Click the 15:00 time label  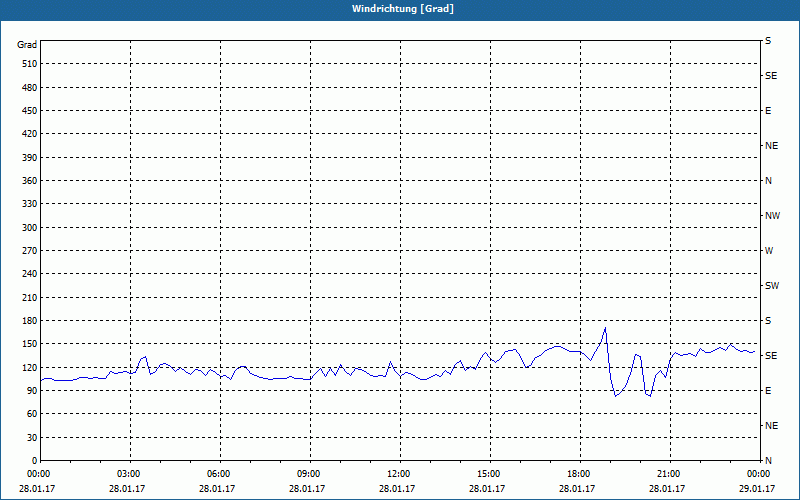[490, 474]
